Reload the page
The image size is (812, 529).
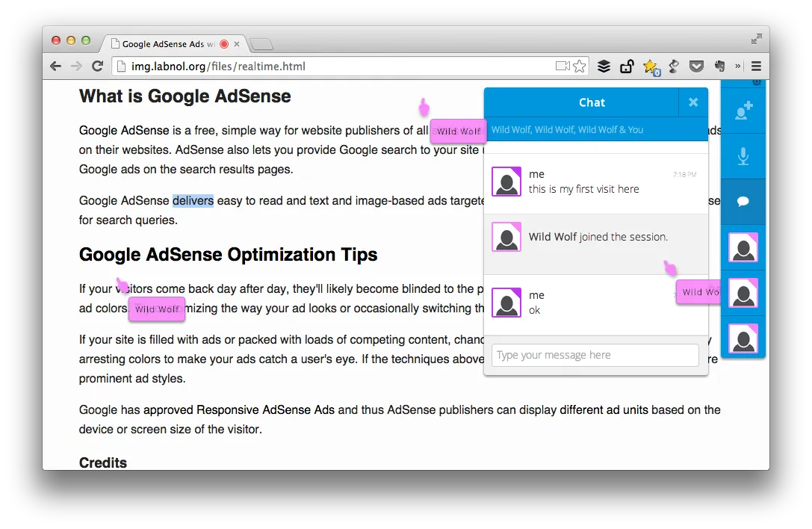tap(97, 66)
